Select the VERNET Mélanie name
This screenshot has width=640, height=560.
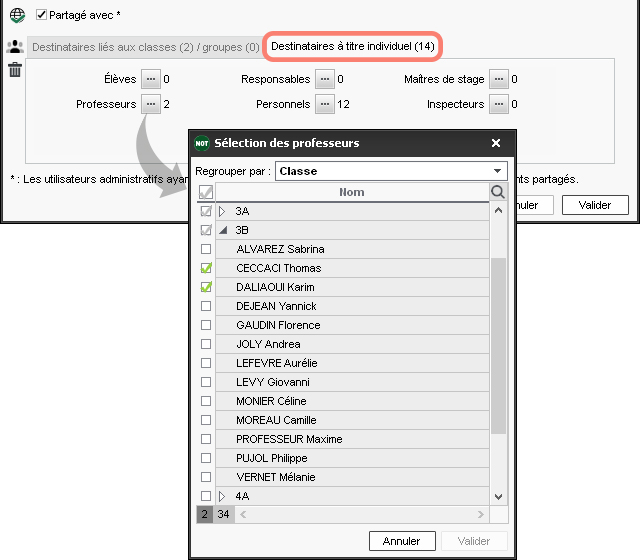pos(276,477)
